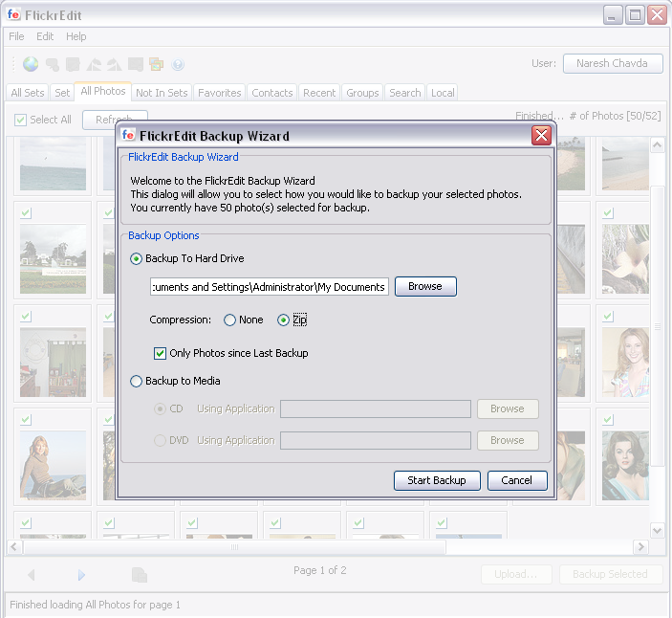
Task: Click the globe icon in the toolbar
Action: (x=31, y=64)
